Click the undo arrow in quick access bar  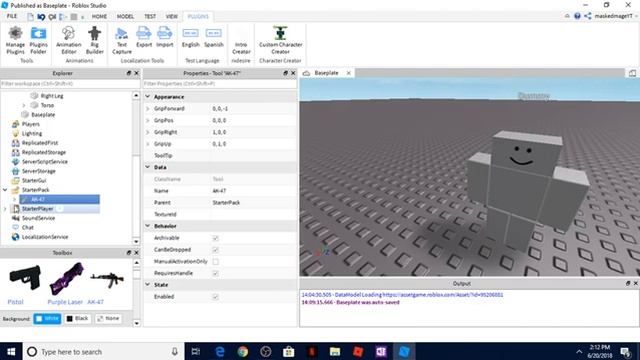pos(41,17)
